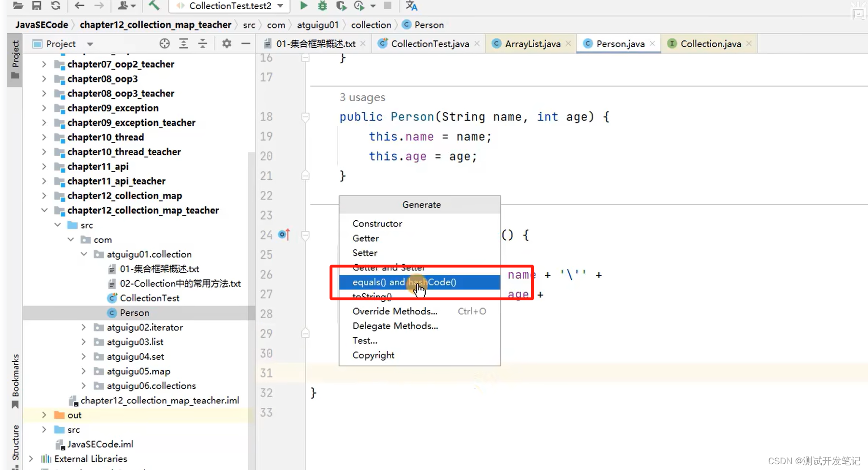Click the Save All toolbar icon
This screenshot has height=470, width=868.
click(37, 6)
